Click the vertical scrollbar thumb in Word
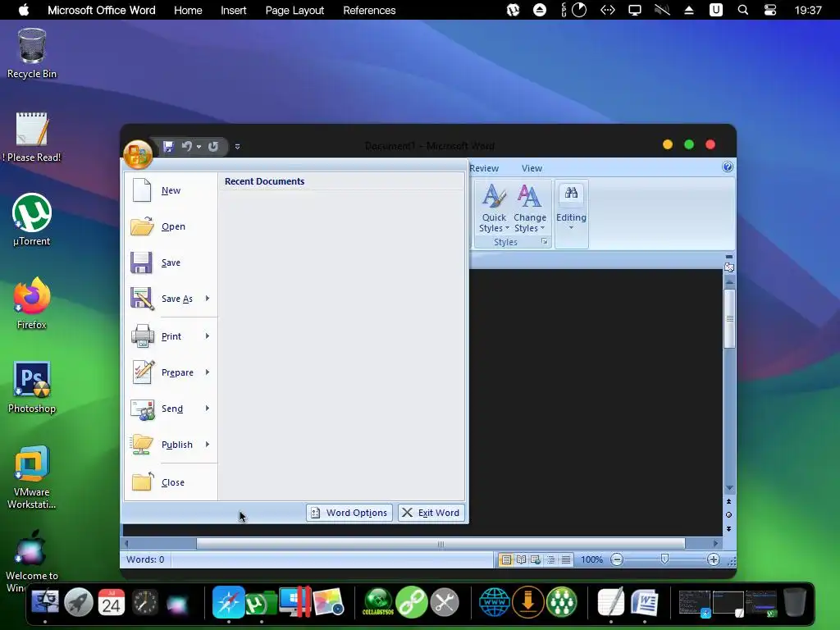 (x=729, y=319)
